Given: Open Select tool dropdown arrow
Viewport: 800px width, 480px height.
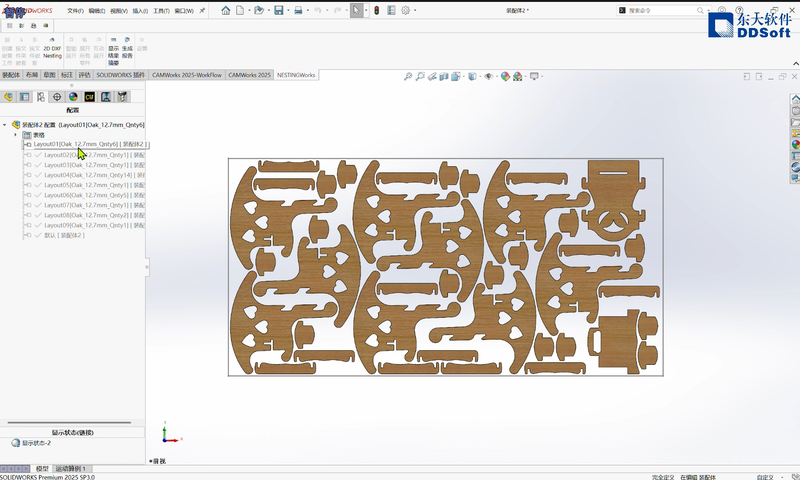Looking at the screenshot, I should pyautogui.click(x=366, y=10).
